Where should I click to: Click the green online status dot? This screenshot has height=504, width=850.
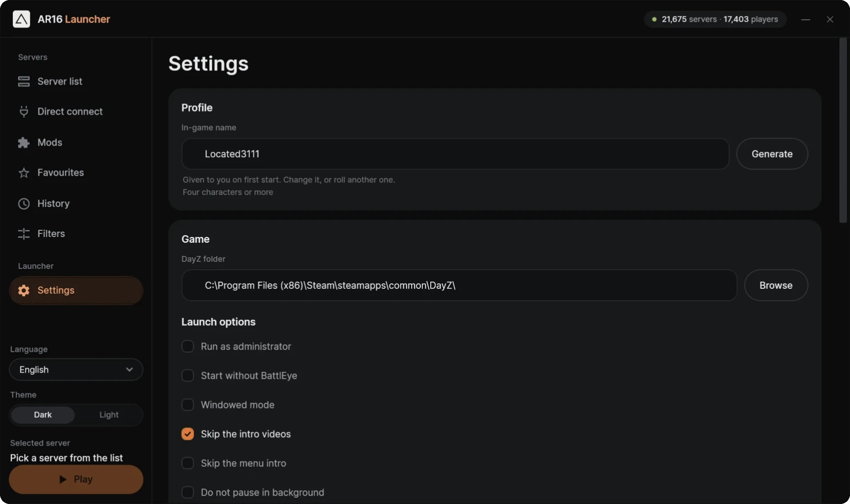654,20
